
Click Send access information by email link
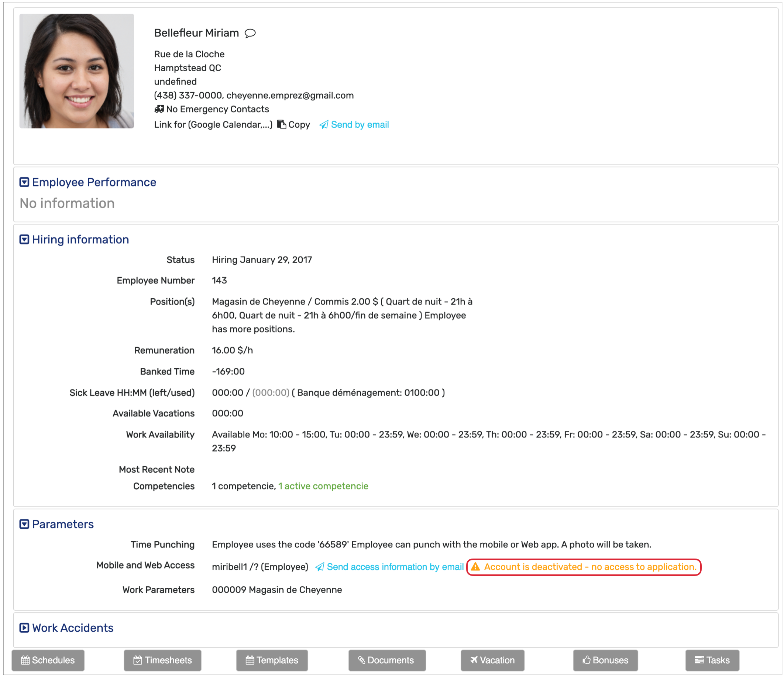pos(395,567)
